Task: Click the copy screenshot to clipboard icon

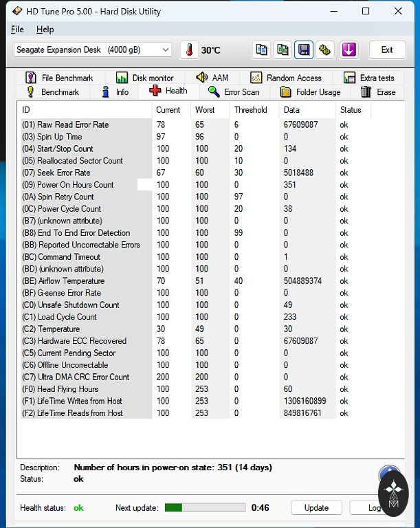Action: click(283, 50)
